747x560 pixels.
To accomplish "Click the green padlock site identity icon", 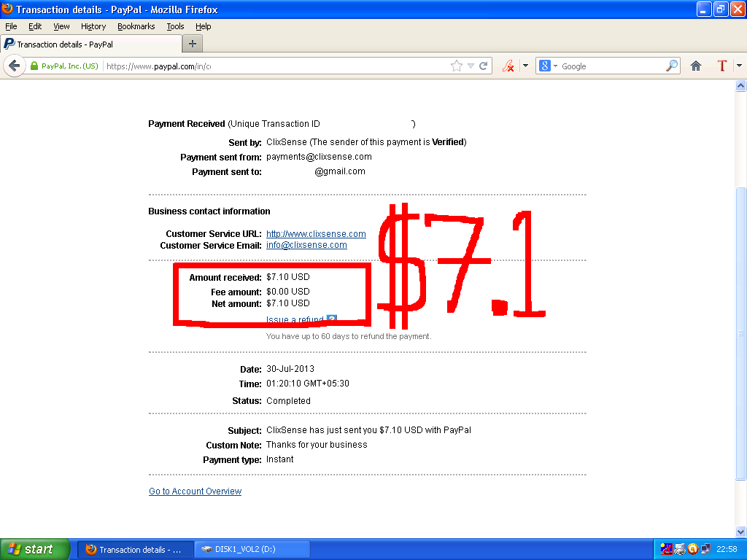I will coord(34,66).
